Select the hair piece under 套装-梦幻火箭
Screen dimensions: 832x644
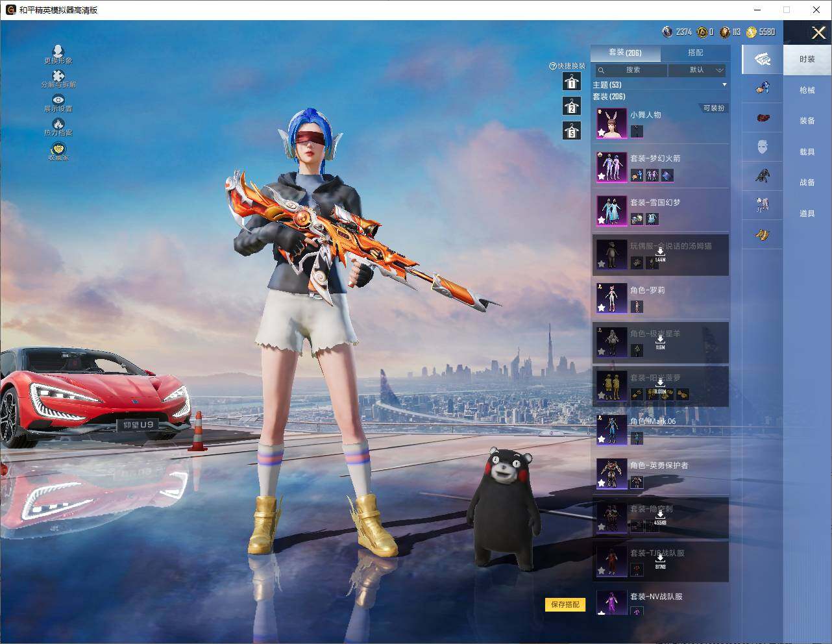coord(637,175)
